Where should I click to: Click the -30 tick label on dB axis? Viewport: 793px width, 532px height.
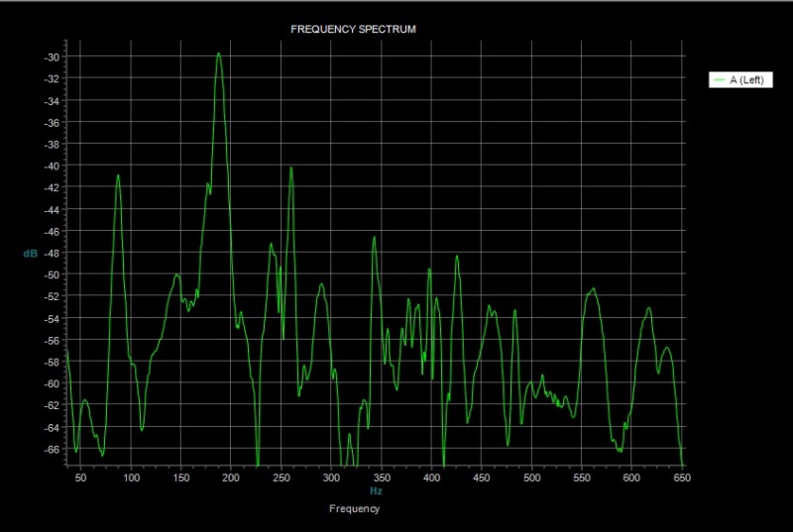click(x=51, y=56)
